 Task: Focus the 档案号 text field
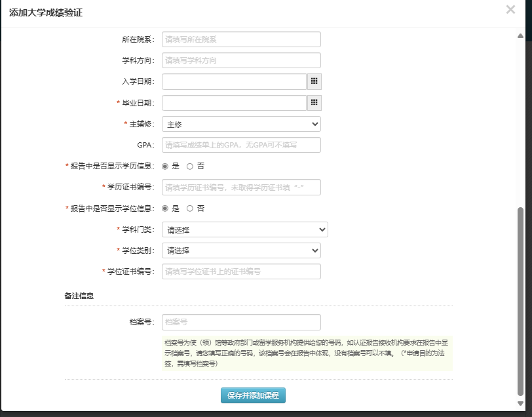pos(241,322)
